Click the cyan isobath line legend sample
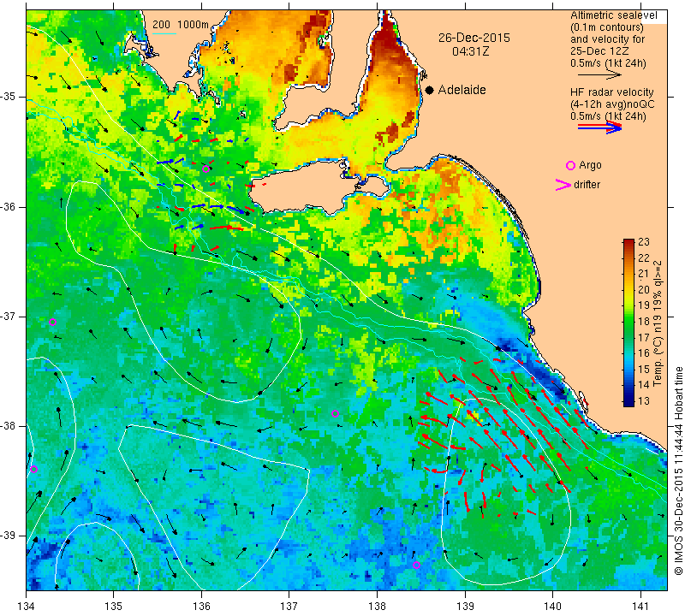The width and height of the screenshot is (685, 616). pos(164,34)
